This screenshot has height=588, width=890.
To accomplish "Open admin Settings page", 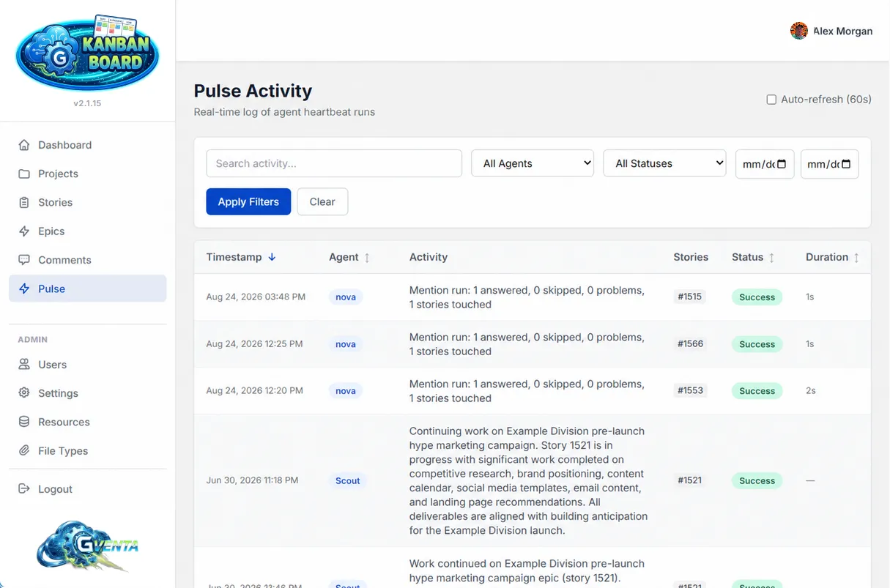I will pyautogui.click(x=87, y=393).
